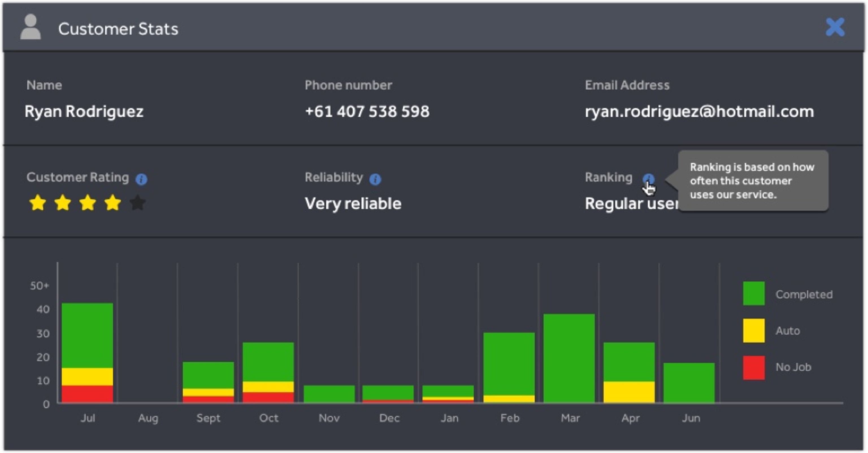This screenshot has width=868, height=453.
Task: Click the first yellow rating star
Action: [37, 203]
